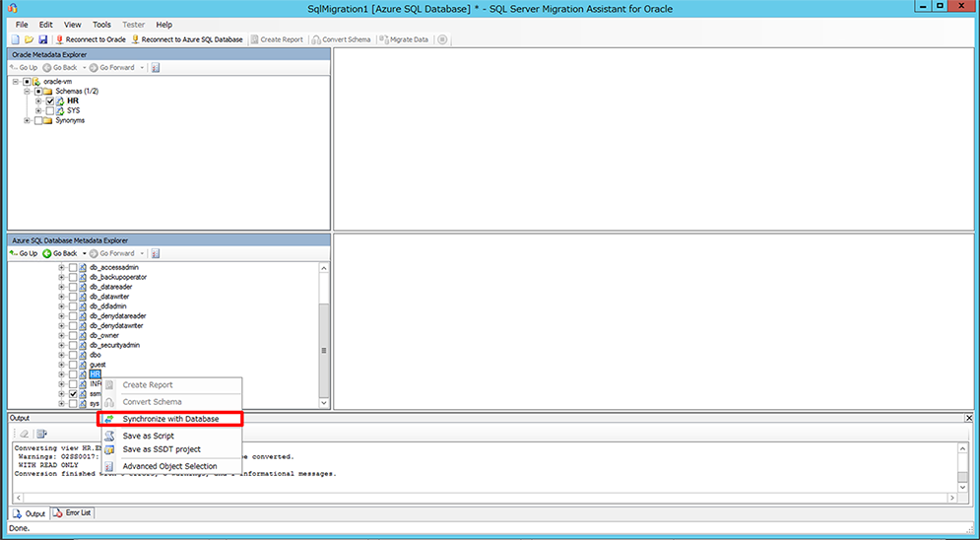Click Go Forward in Oracle Metadata Explorer
Viewport: 980px width, 540px height.
click(112, 67)
